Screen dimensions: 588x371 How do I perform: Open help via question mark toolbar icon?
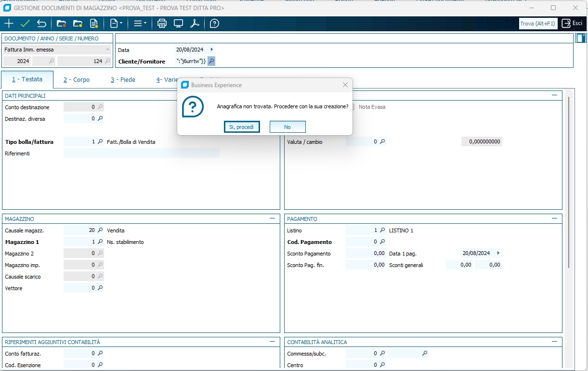coord(215,24)
